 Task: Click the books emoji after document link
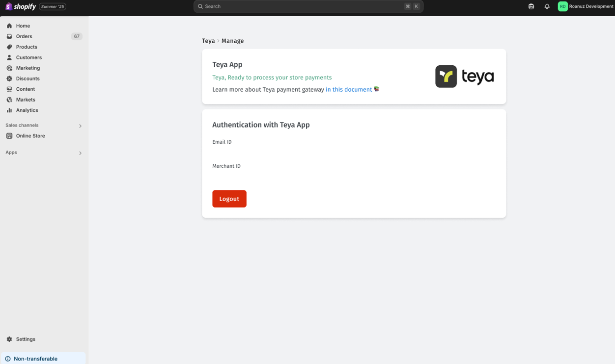coord(377,89)
